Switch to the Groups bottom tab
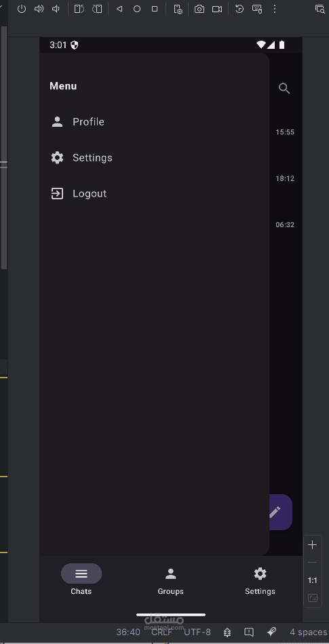Screen dimensions: 329x644 coord(170,581)
